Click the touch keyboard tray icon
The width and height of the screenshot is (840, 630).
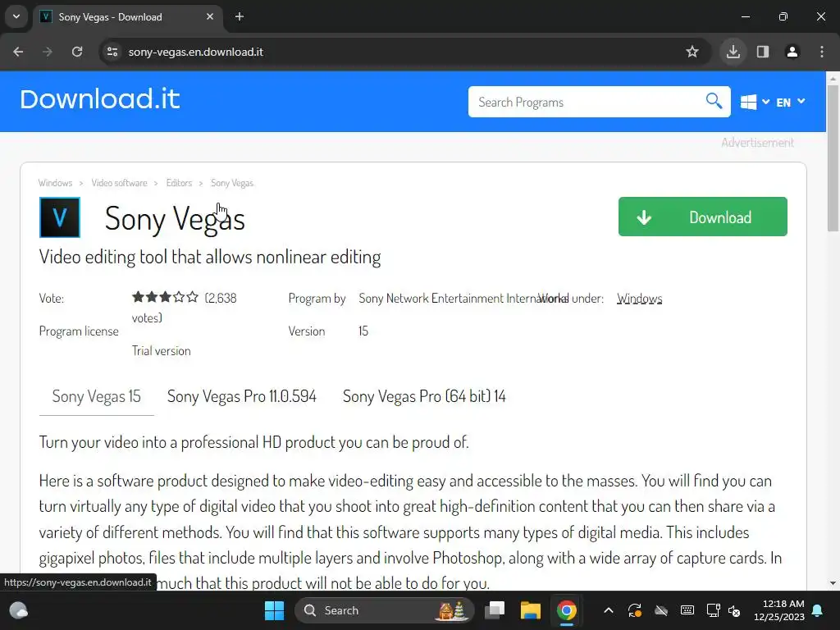[x=687, y=610]
